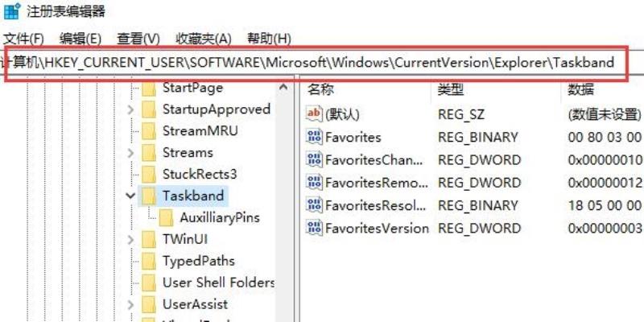The height and width of the screenshot is (322, 644).
Task: Open the 查看(V) menu
Action: click(x=138, y=39)
